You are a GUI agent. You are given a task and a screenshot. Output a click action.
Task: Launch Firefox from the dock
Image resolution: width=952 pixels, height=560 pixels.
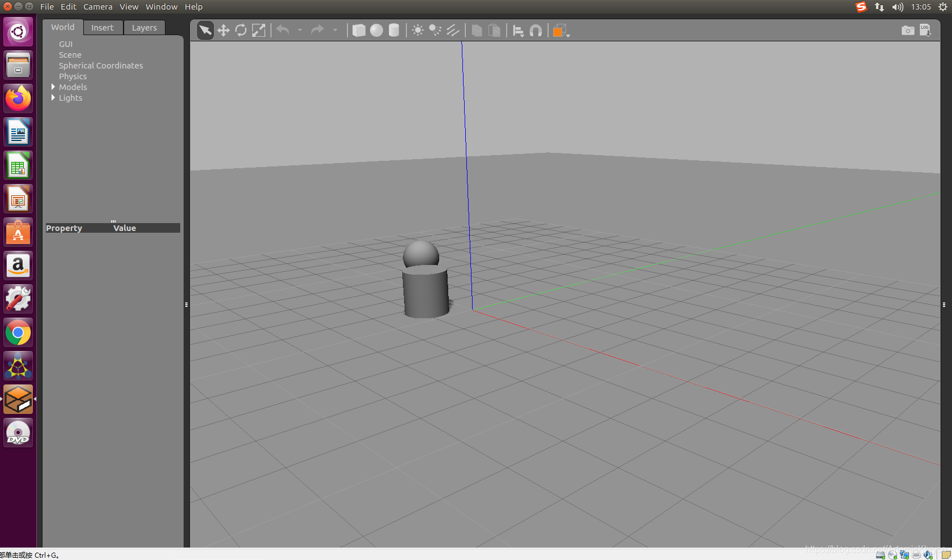point(18,99)
